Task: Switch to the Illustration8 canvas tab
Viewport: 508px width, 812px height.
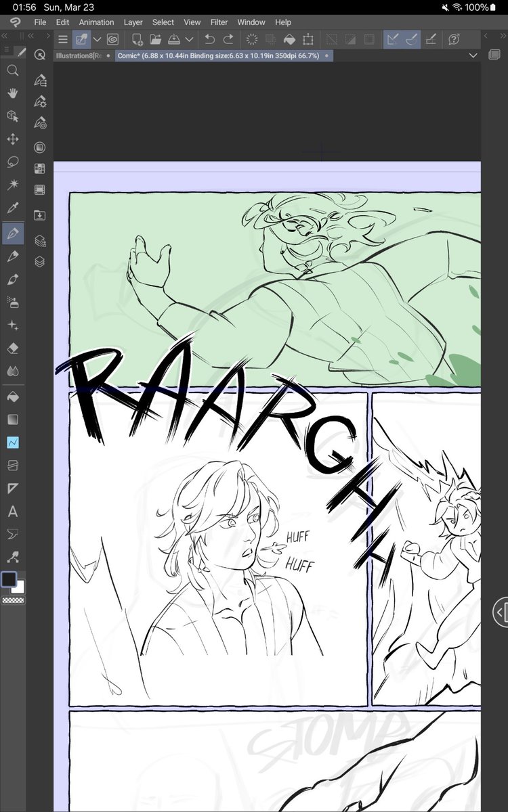Action: point(82,56)
